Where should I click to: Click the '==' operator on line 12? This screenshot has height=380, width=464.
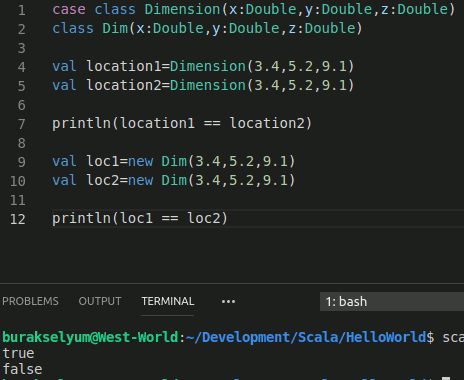pyautogui.click(x=170, y=219)
